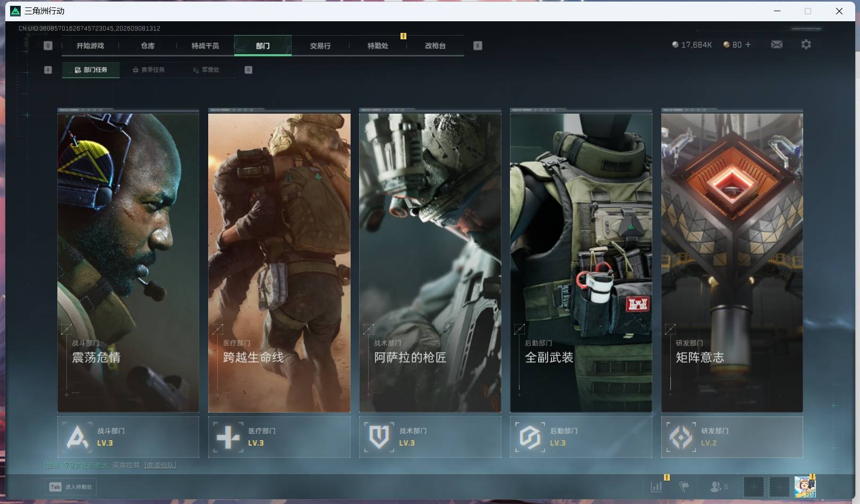
Task: Click the first empty squad slot plus
Action: [x=753, y=486]
